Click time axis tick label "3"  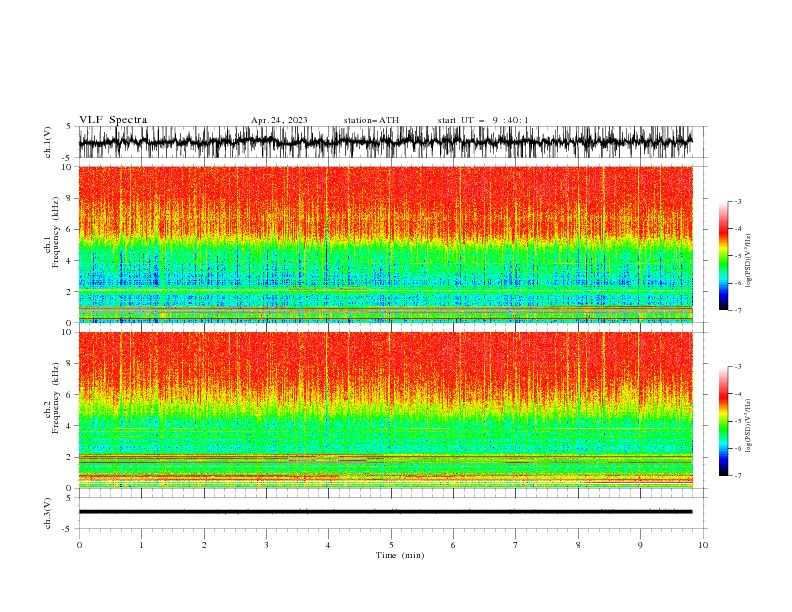coord(266,545)
